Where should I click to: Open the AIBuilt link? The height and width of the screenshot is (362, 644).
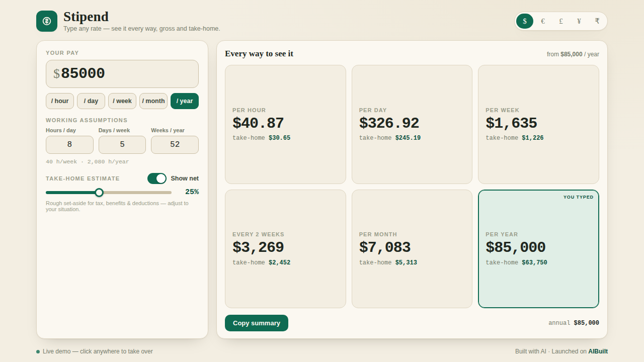click(x=598, y=351)
